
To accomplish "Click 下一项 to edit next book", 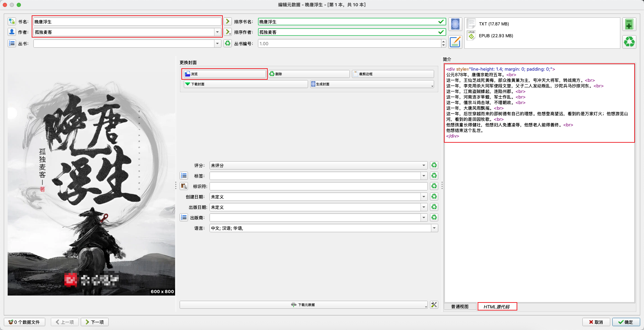I will point(94,322).
